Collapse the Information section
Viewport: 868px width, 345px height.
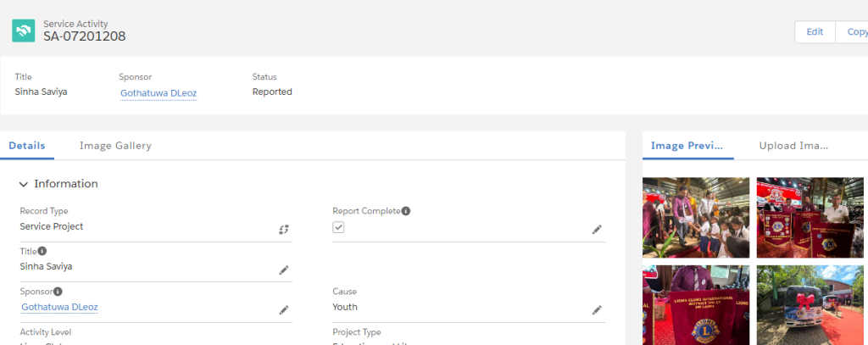(x=23, y=184)
